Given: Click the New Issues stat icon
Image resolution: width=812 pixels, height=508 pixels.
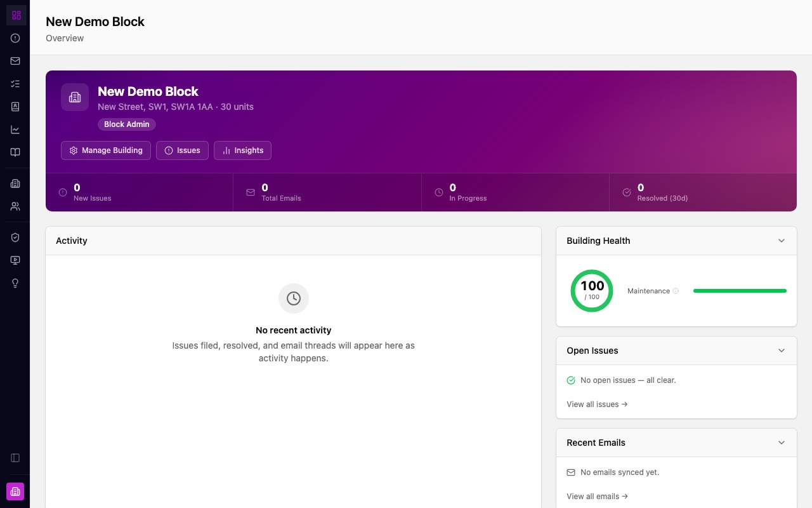Looking at the screenshot, I should click(x=63, y=192).
